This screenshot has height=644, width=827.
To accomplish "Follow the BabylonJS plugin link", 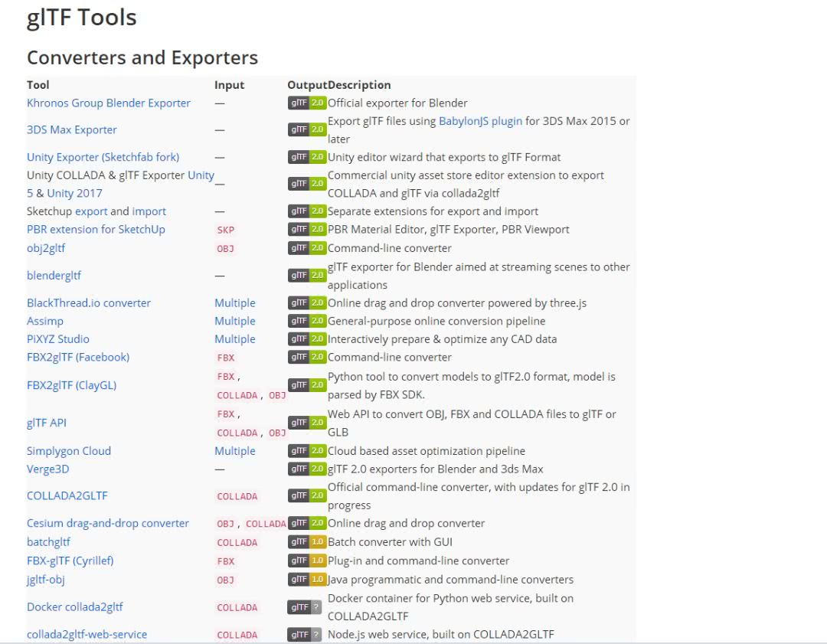I will (x=480, y=121).
